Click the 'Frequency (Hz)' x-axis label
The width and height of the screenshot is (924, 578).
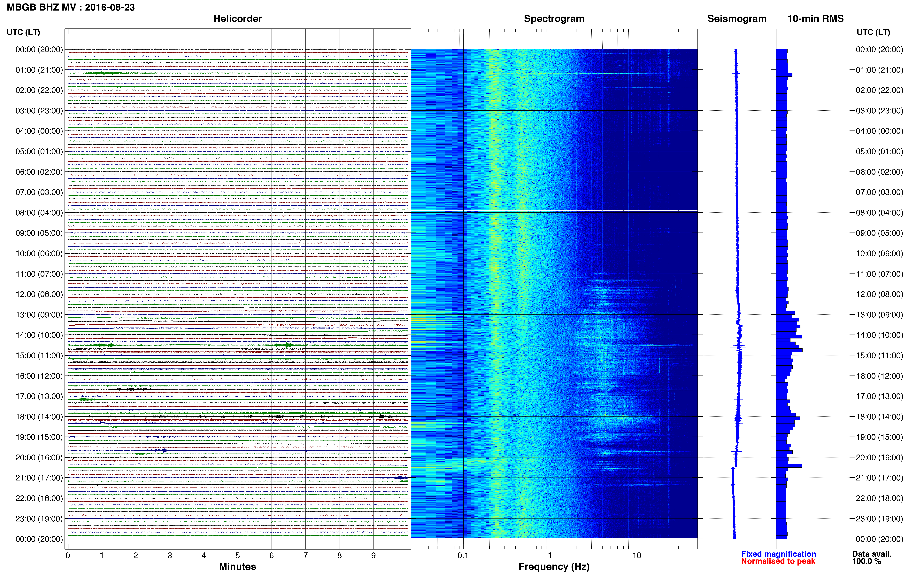coord(554,566)
